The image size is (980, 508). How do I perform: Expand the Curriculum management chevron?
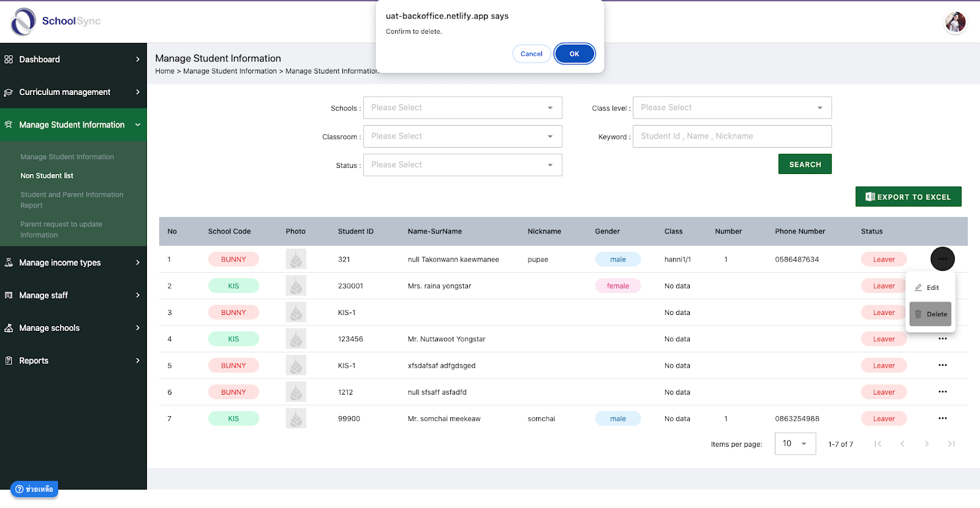pyautogui.click(x=138, y=92)
